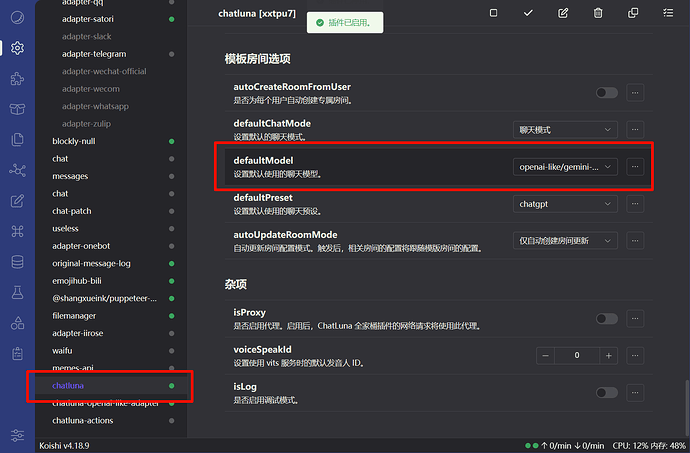The height and width of the screenshot is (453, 690).
Task: Click the rename plugin pencil icon
Action: (563, 13)
